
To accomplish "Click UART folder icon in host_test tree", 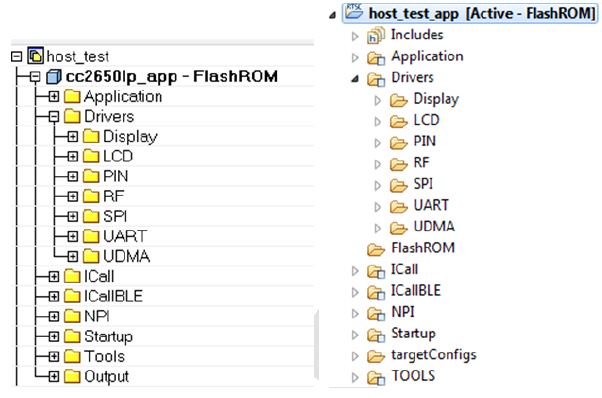I will pos(91,236).
